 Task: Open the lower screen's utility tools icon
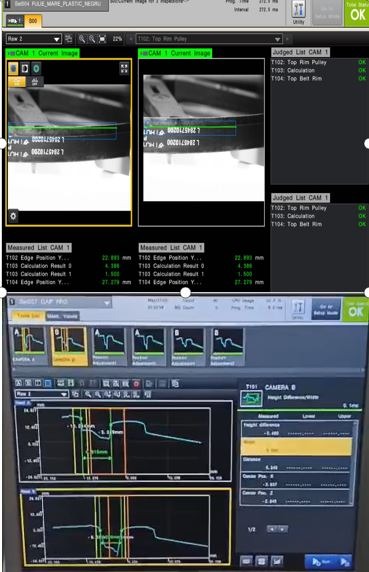tap(299, 308)
